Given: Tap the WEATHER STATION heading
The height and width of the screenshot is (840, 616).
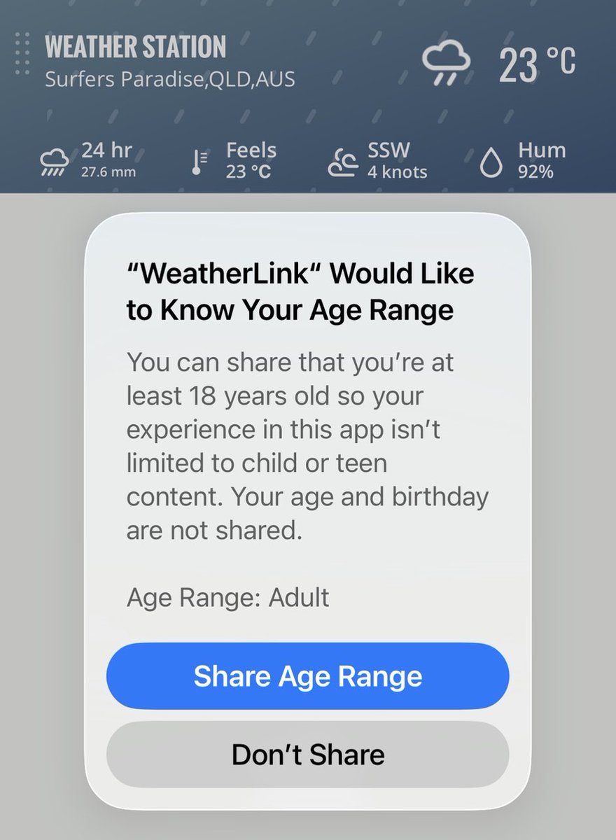Looking at the screenshot, I should 135,48.
